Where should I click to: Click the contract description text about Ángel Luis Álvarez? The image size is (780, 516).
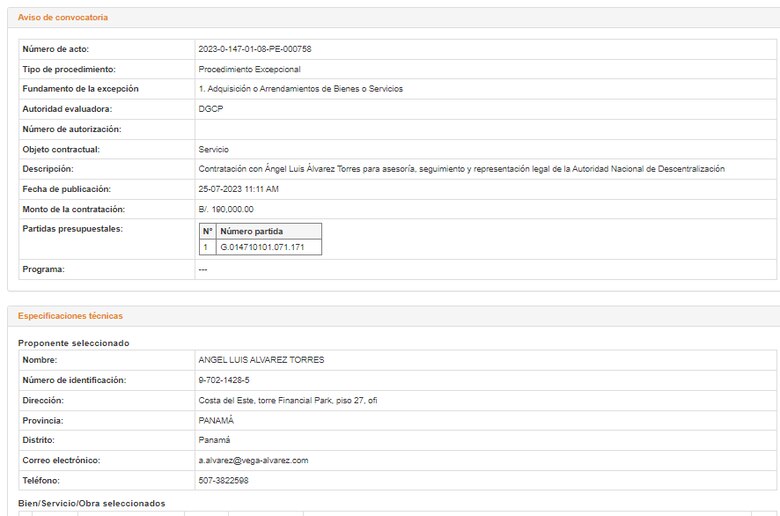click(461, 169)
